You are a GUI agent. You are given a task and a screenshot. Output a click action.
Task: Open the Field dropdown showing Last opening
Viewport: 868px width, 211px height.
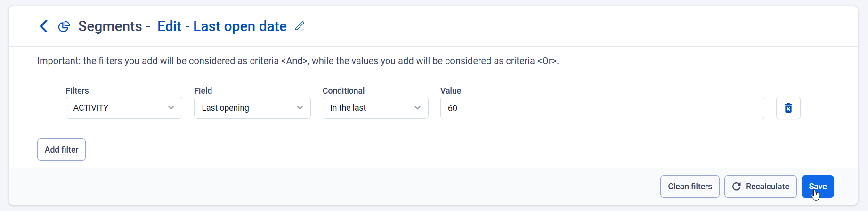[252, 108]
